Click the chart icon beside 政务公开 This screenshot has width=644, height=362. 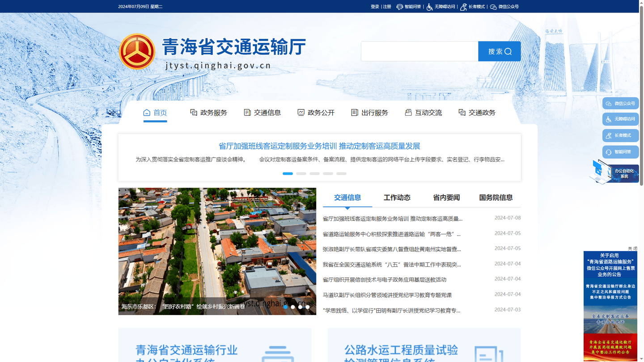(x=301, y=112)
